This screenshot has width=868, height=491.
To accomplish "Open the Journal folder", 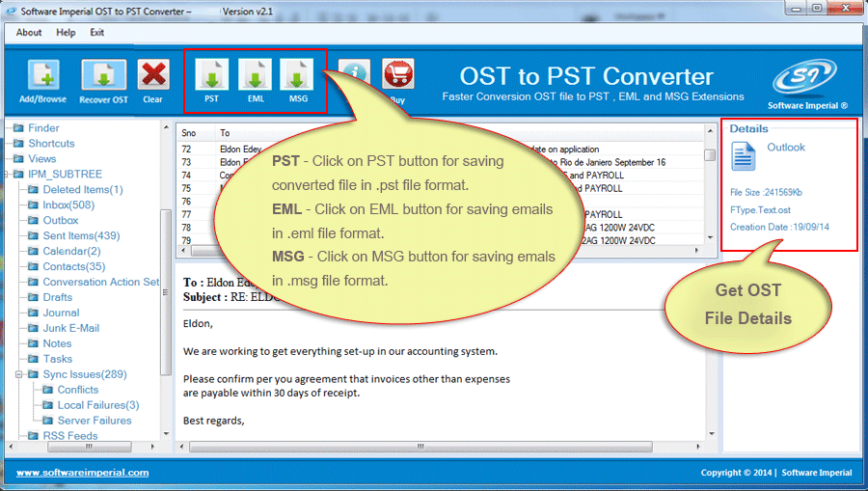I will (x=61, y=313).
